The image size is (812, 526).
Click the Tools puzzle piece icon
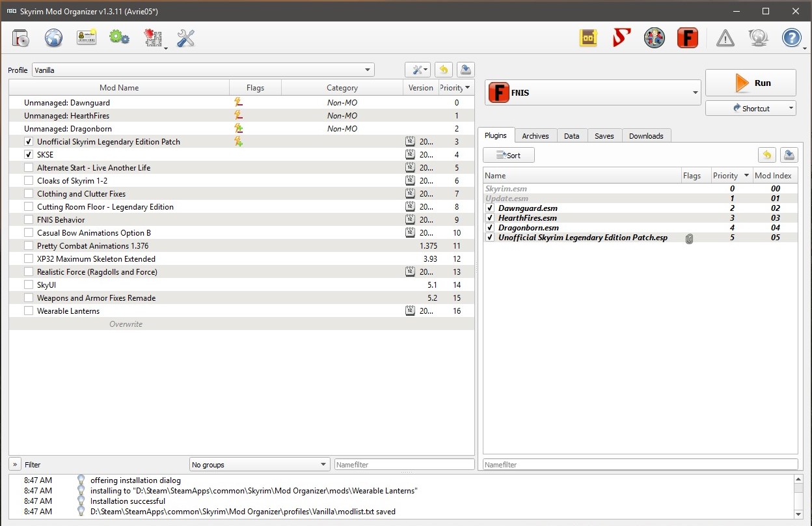(154, 38)
